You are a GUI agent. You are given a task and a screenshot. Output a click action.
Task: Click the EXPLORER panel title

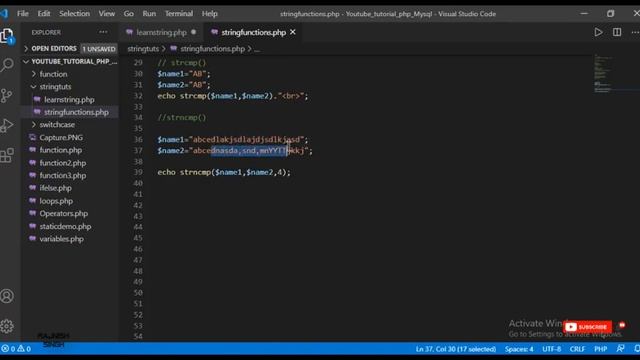46,32
